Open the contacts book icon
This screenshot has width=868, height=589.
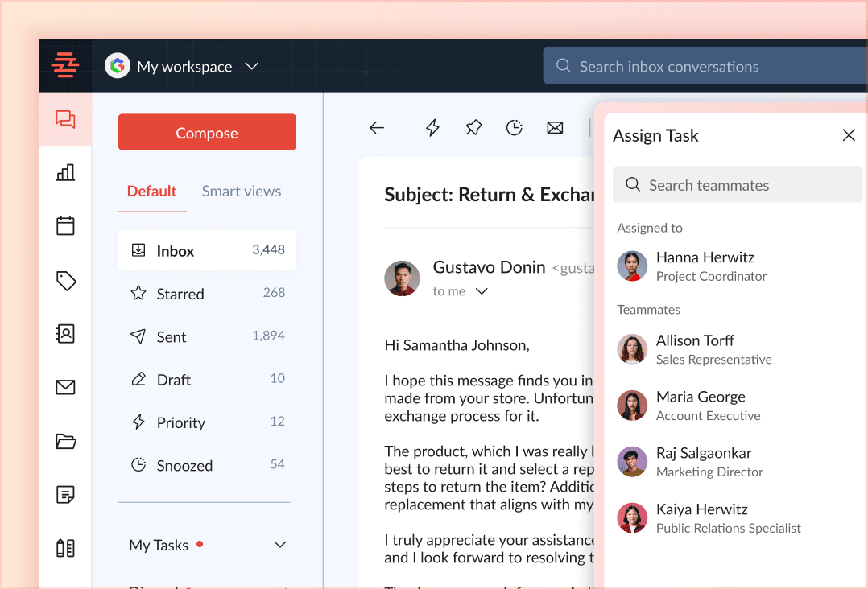pos(65,333)
